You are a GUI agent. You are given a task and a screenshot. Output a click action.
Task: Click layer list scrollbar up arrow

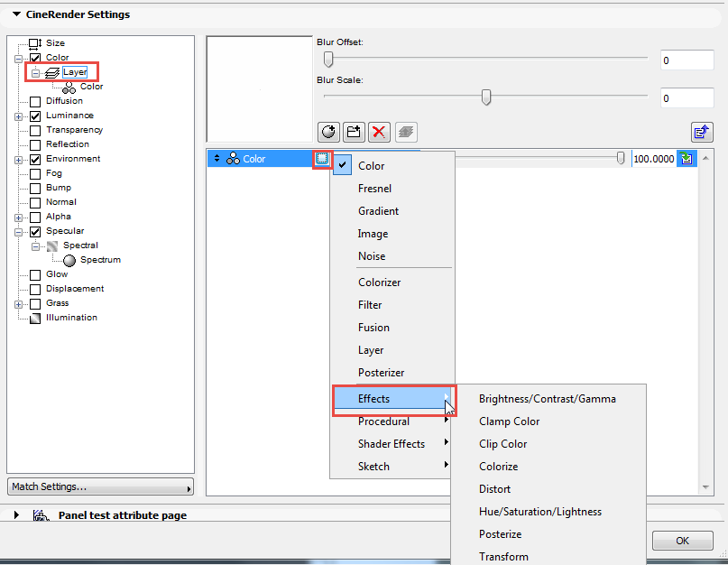click(705, 159)
